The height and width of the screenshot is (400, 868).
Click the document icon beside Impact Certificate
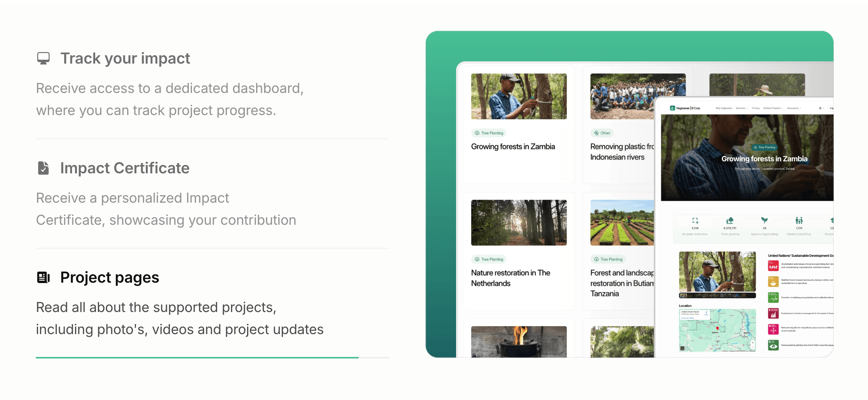43,168
